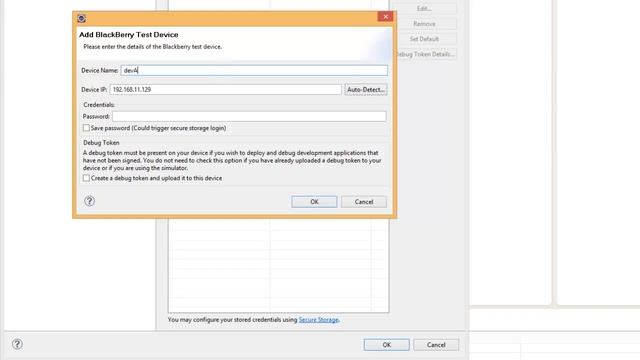Viewport: 640px width, 360px height.
Task: Close the Add BlackBerry Test Device dialog
Action: pyautogui.click(x=385, y=17)
